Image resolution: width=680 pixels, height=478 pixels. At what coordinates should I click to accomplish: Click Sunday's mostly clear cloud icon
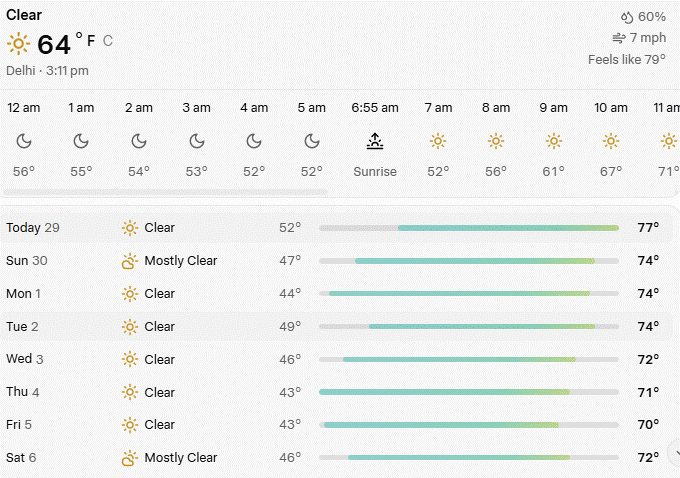129,261
